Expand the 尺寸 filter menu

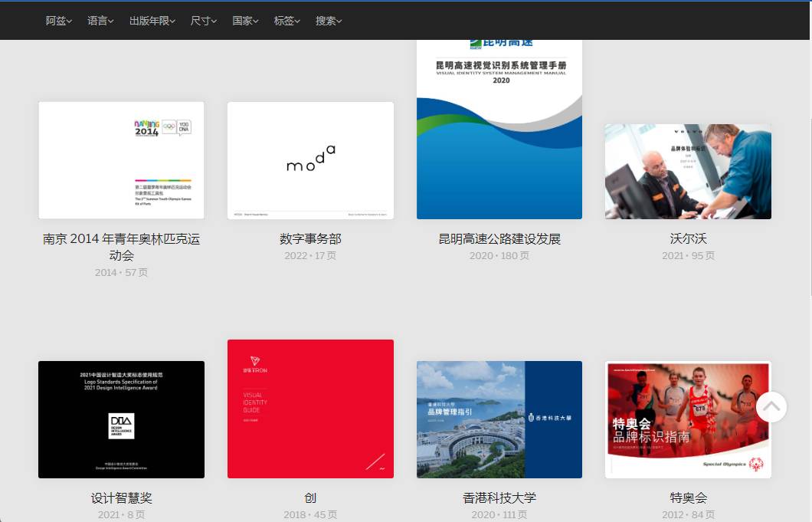click(x=204, y=21)
